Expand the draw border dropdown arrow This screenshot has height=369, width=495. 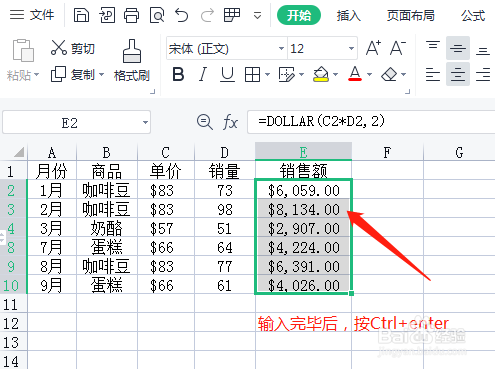point(302,74)
